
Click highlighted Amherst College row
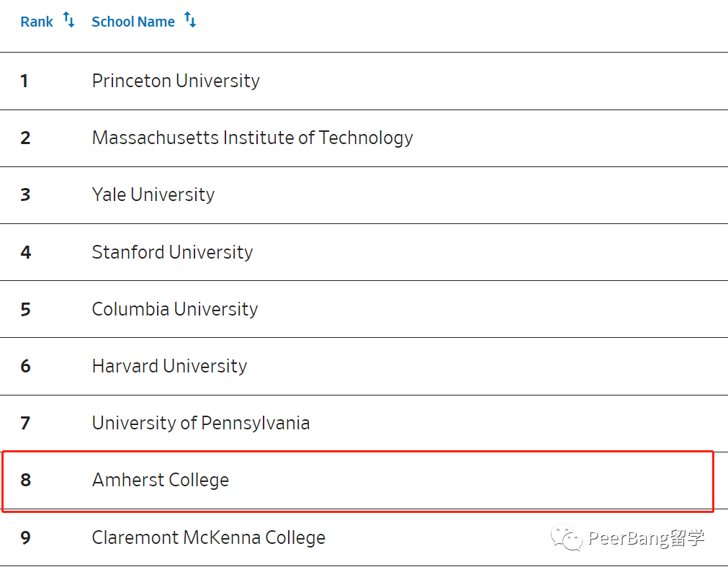[x=357, y=481]
